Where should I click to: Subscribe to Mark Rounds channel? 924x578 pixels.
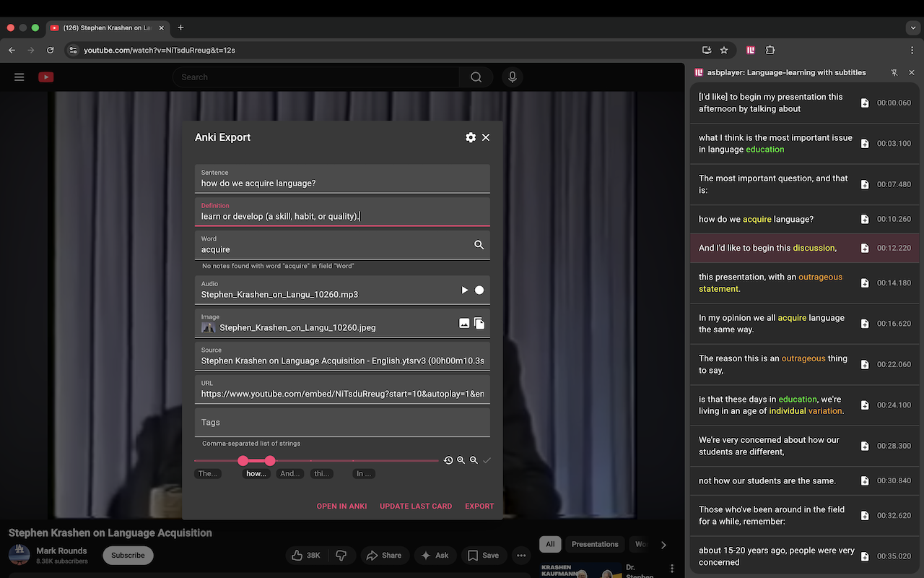[x=128, y=555]
